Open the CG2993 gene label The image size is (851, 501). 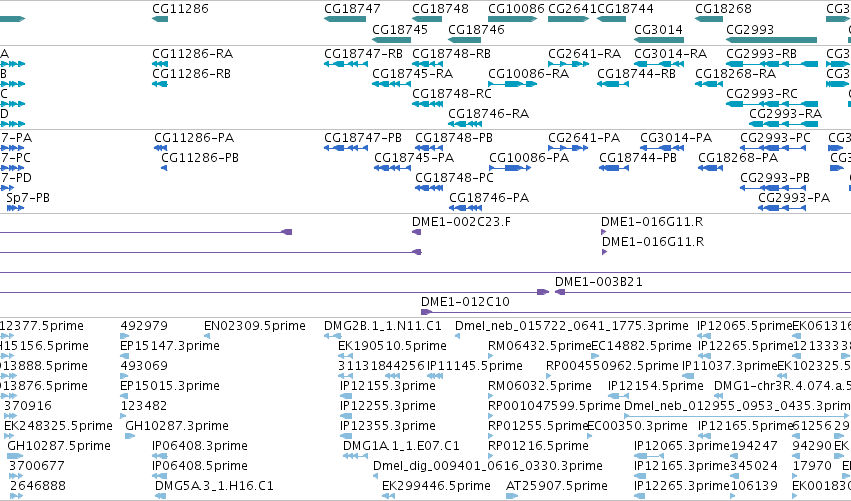pyautogui.click(x=750, y=30)
